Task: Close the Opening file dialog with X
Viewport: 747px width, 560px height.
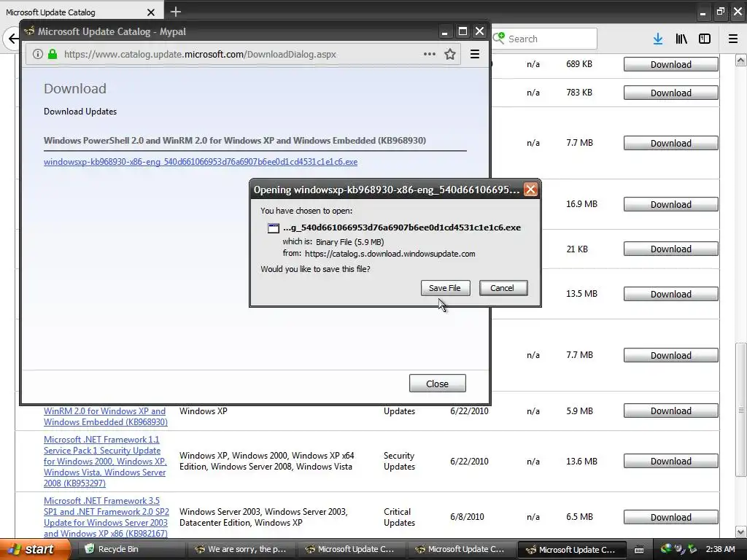Action: pos(530,190)
